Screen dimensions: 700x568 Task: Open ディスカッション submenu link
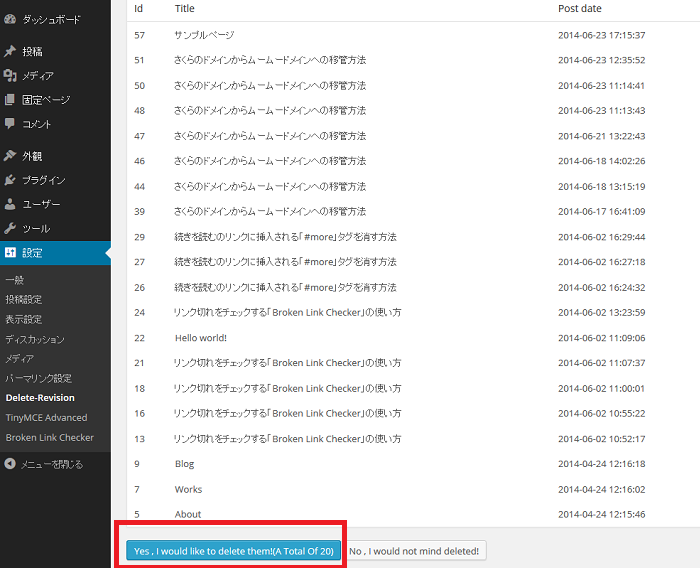[35, 339]
